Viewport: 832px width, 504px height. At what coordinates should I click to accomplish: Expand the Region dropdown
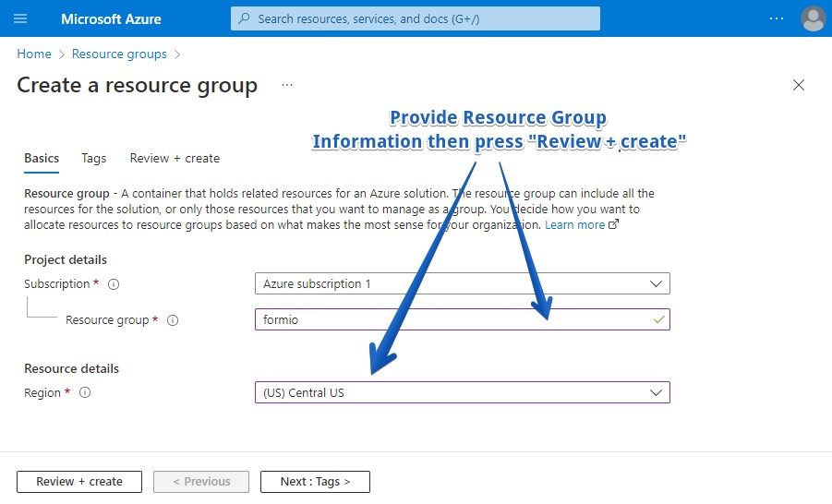point(462,392)
